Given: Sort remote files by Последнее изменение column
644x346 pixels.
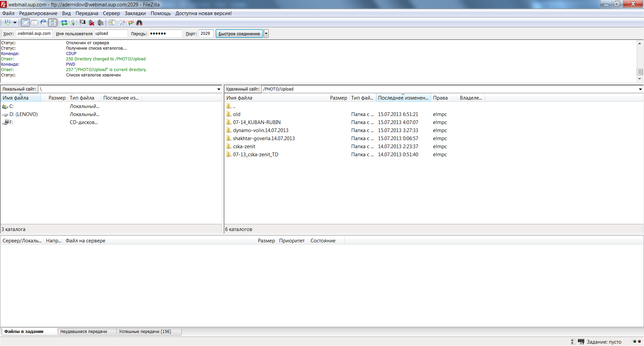Looking at the screenshot, I should click(x=404, y=98).
